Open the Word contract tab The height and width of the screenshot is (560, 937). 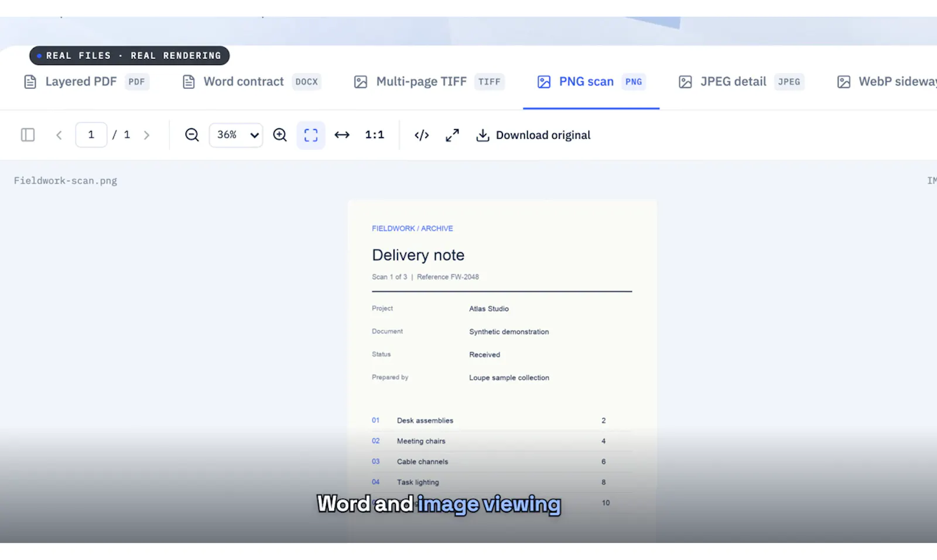(251, 82)
